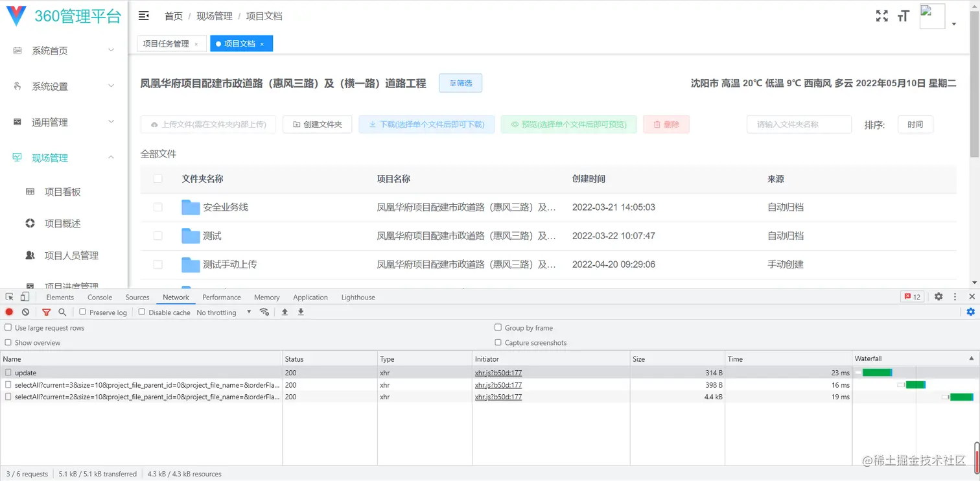Open 项目概述 in the sidebar

[x=63, y=224]
